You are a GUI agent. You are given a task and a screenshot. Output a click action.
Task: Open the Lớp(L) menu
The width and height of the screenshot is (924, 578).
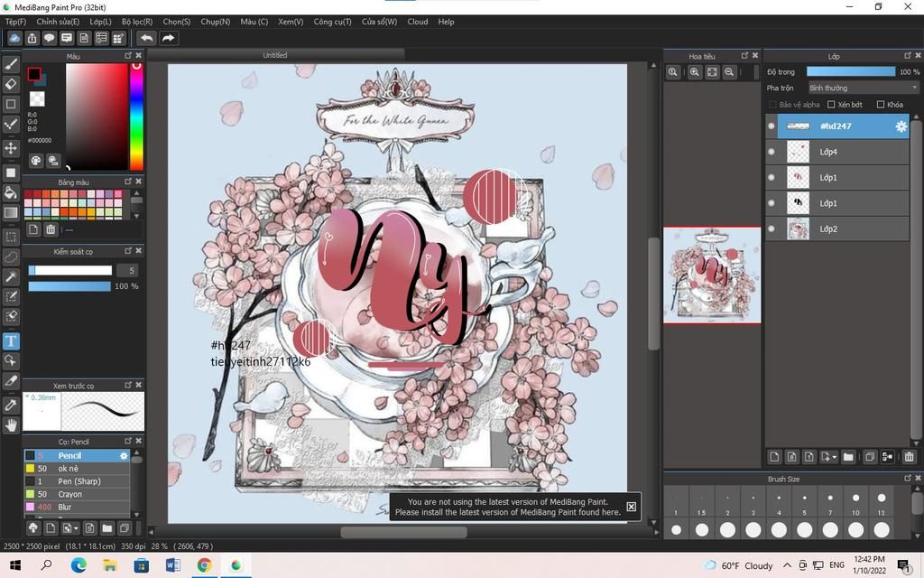click(x=100, y=22)
